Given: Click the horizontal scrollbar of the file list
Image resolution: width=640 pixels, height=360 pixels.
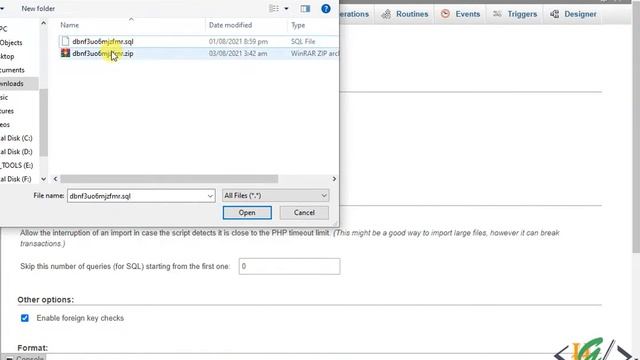Looking at the screenshot, I should click(169, 179).
